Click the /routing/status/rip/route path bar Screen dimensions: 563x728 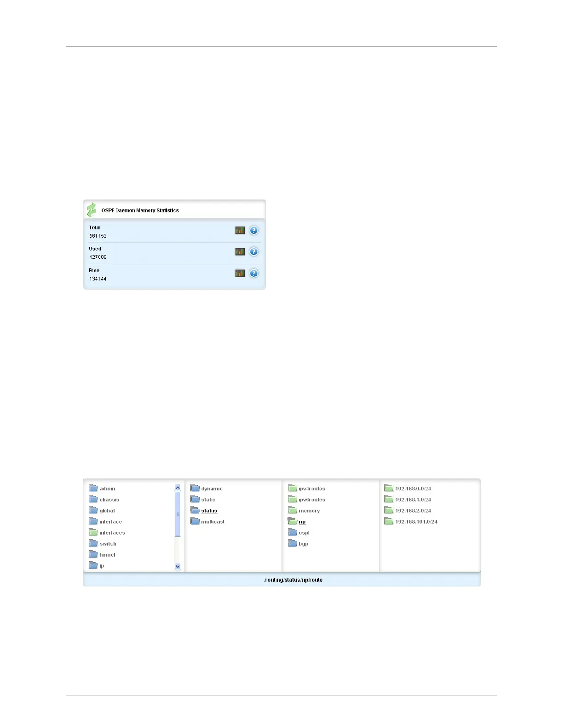point(281,580)
